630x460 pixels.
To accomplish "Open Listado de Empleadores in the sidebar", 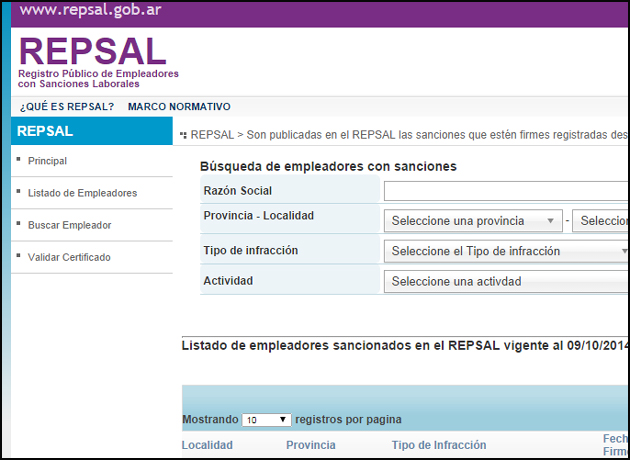I will coord(82,193).
